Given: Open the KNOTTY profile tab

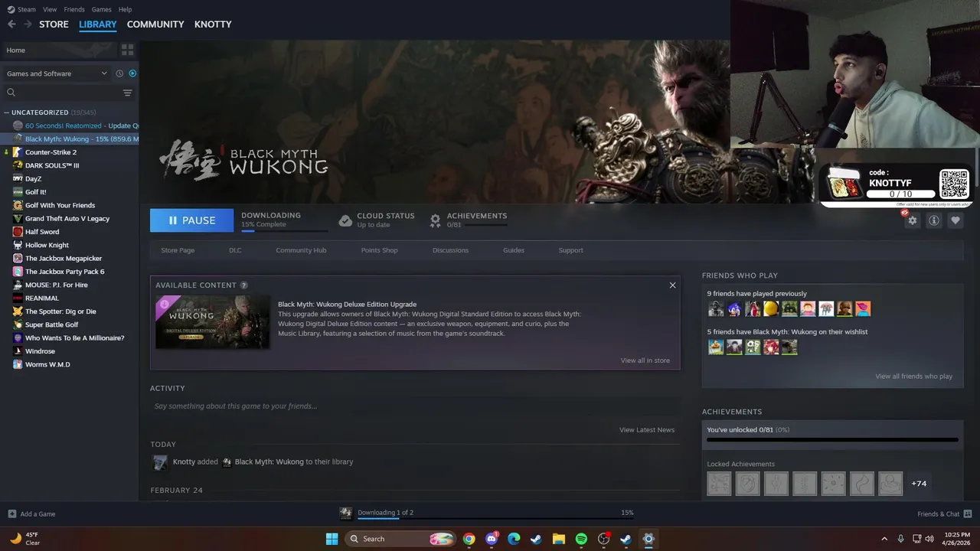Looking at the screenshot, I should [213, 24].
